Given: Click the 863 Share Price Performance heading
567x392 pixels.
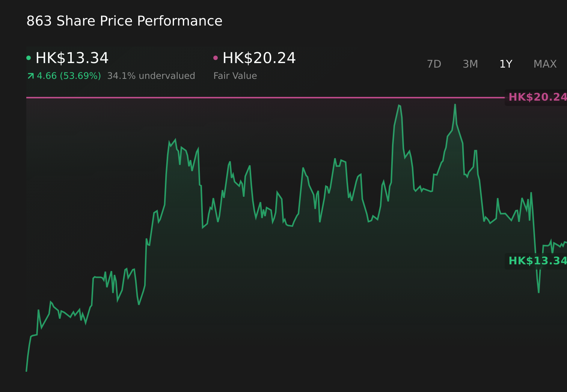Looking at the screenshot, I should coord(124,21).
